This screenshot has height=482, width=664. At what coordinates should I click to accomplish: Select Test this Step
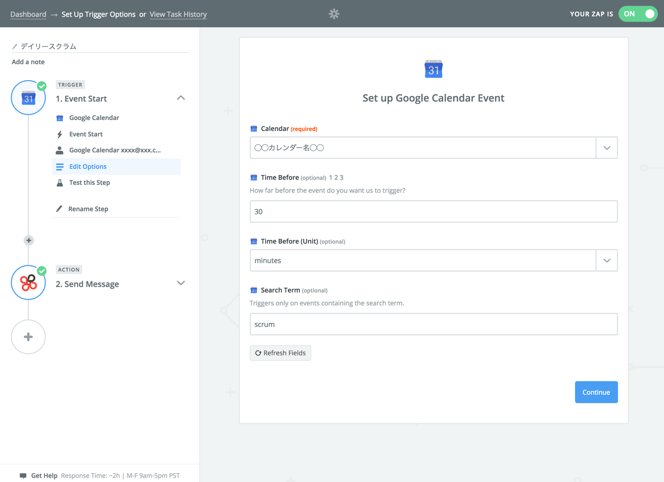point(89,183)
